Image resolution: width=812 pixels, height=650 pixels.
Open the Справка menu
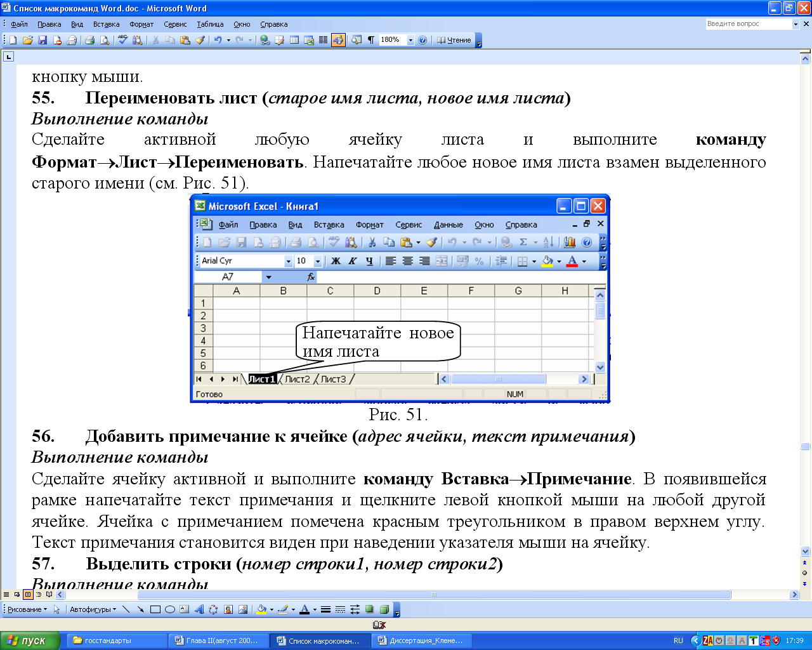coord(273,24)
